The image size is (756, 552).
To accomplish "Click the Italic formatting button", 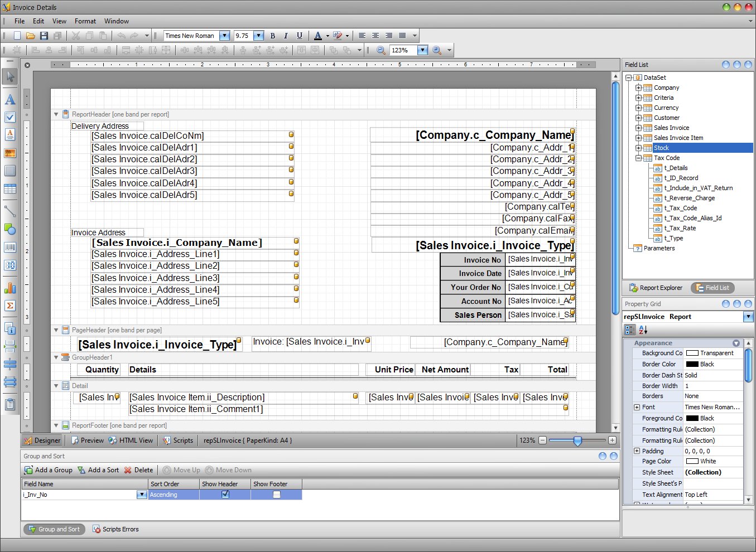I will pos(286,36).
